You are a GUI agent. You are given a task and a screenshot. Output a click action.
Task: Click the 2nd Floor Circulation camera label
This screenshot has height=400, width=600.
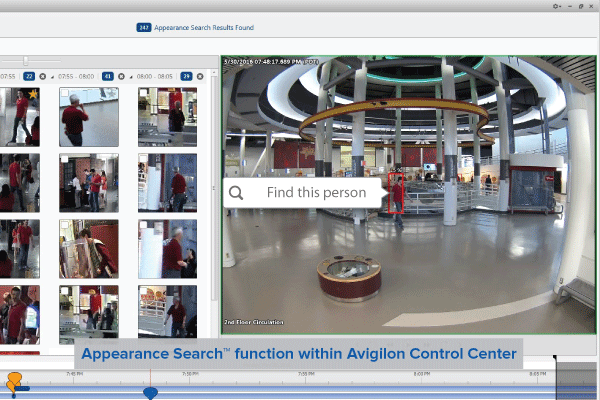pyautogui.click(x=254, y=322)
